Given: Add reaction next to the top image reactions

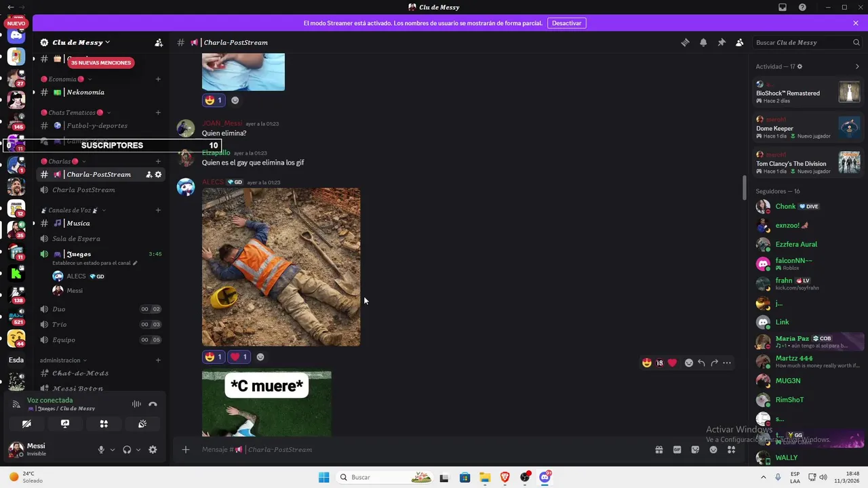Looking at the screenshot, I should 235,100.
